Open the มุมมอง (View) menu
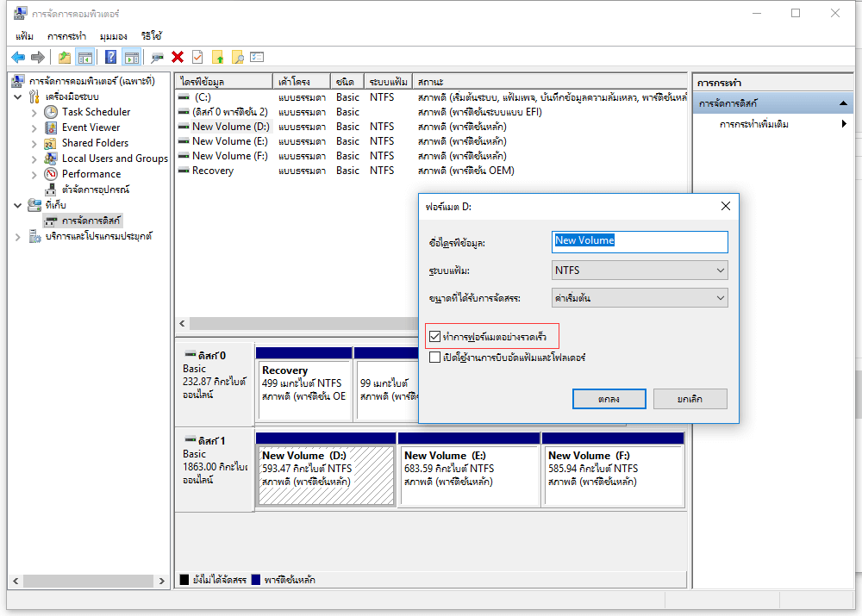The width and height of the screenshot is (862, 616). (113, 36)
